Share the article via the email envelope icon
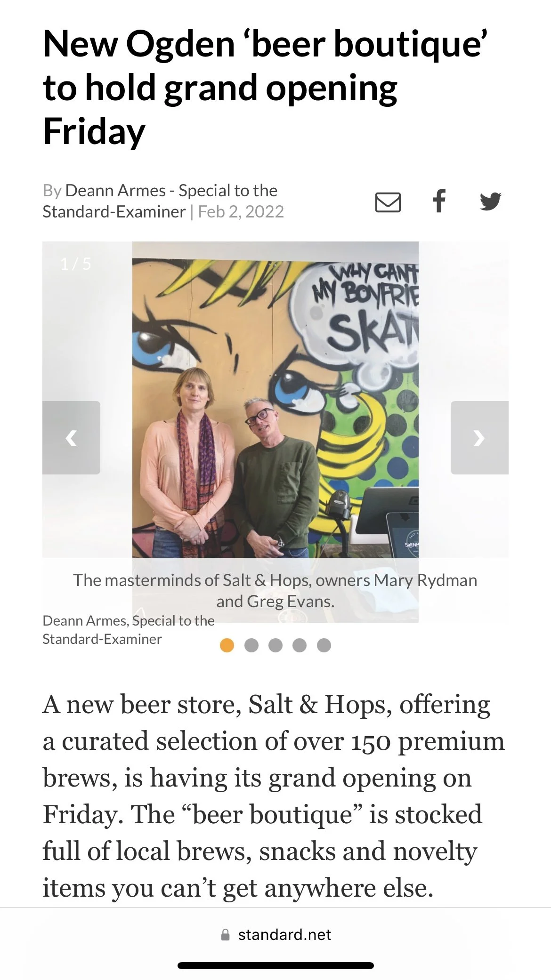551x980 pixels. point(388,202)
